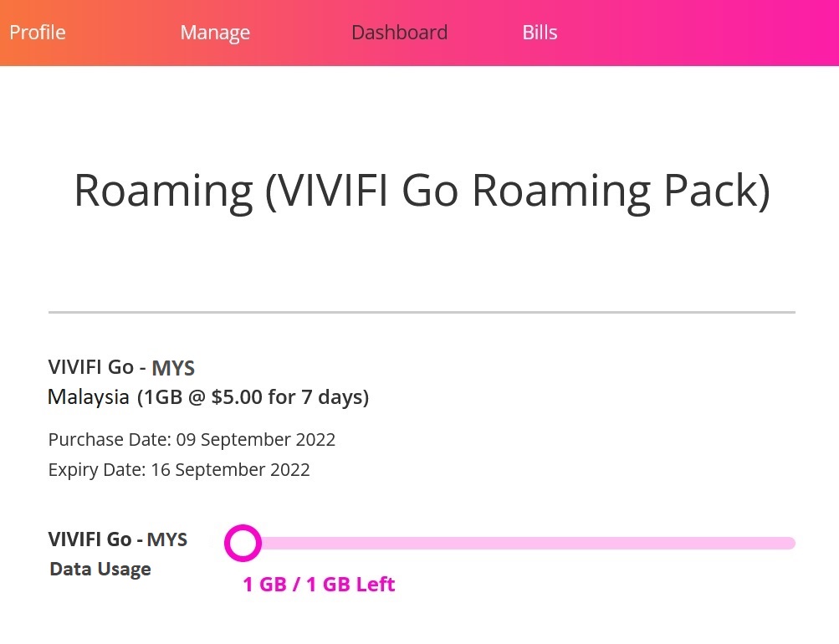This screenshot has height=644, width=839.
Task: Click the bold VIVIFI Go - MYS usage label
Action: pos(118,539)
